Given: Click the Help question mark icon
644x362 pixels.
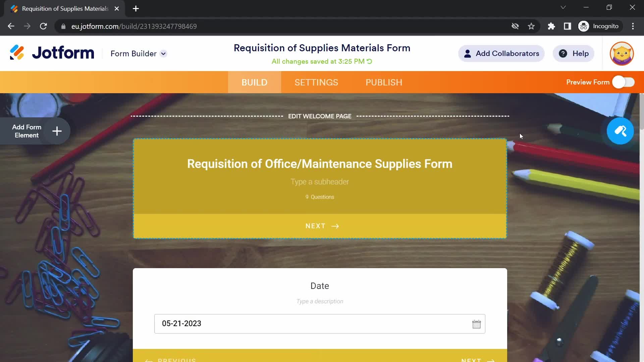Looking at the screenshot, I should point(563,54).
